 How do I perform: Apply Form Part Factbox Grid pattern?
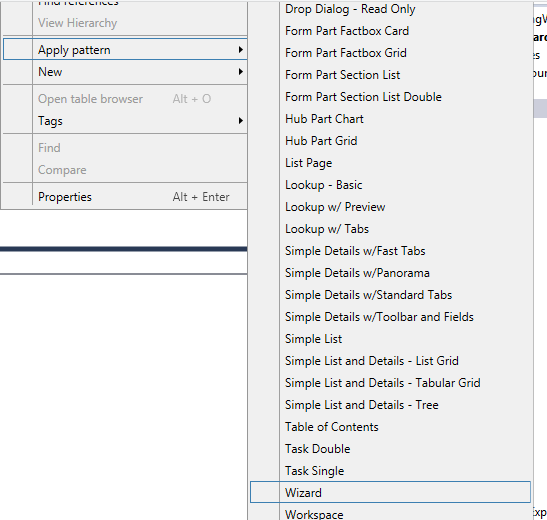(390, 53)
